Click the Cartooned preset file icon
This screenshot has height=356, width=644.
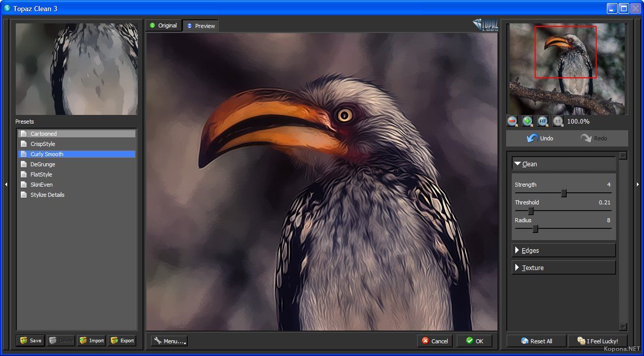coord(23,134)
